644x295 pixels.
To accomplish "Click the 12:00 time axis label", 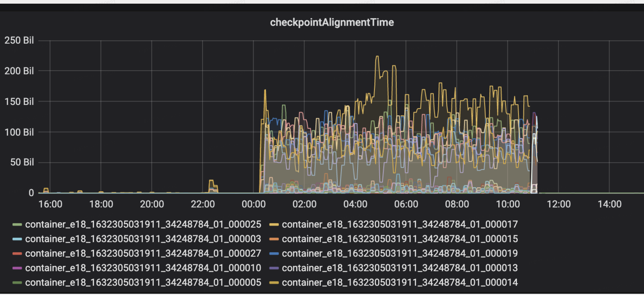I will coord(559,204).
